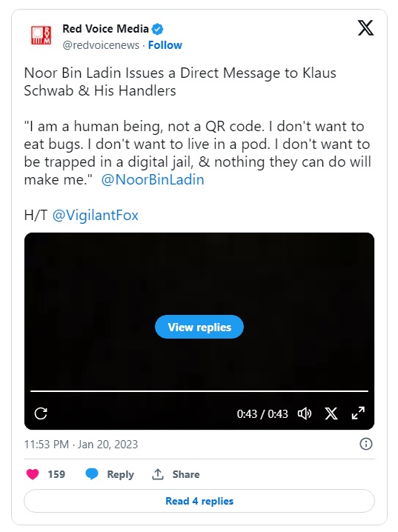Replay the video with the circular arrow
This screenshot has width=398, height=532.
point(41,413)
